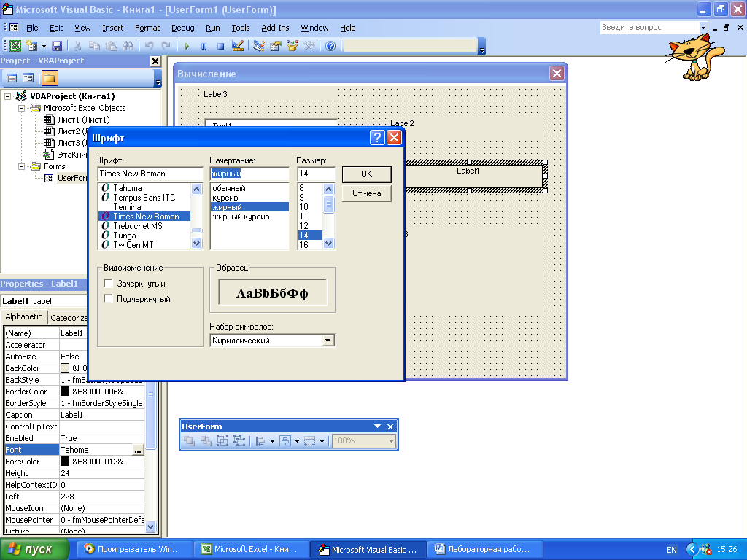Image resolution: width=747 pixels, height=560 pixels.
Task: Enable the Подчеркнутый checkbox
Action: pos(108,298)
